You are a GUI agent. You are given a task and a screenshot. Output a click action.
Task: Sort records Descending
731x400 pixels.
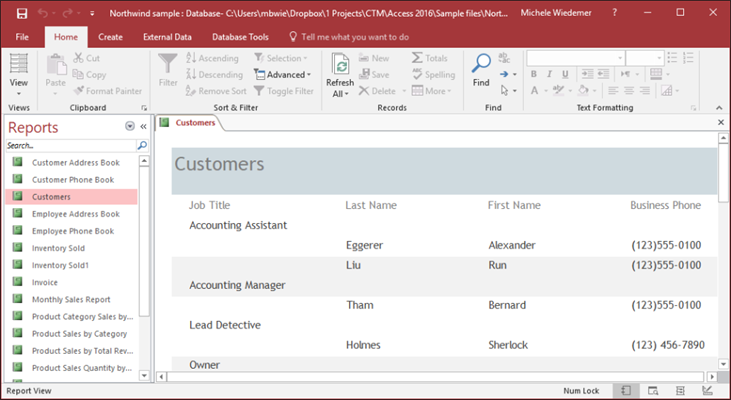214,75
